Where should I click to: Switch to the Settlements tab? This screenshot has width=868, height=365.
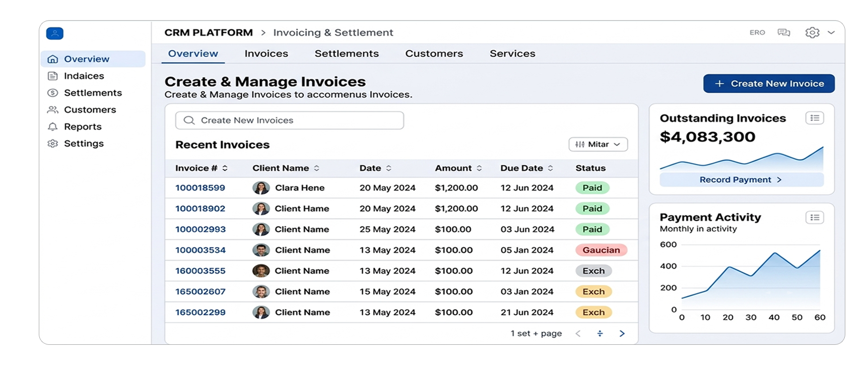[x=347, y=53]
